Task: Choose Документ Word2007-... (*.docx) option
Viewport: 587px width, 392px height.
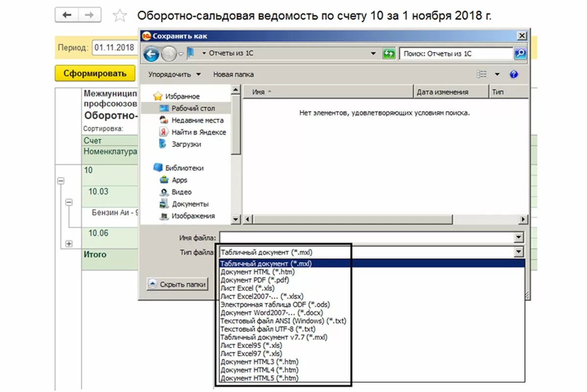Action: tap(372, 313)
